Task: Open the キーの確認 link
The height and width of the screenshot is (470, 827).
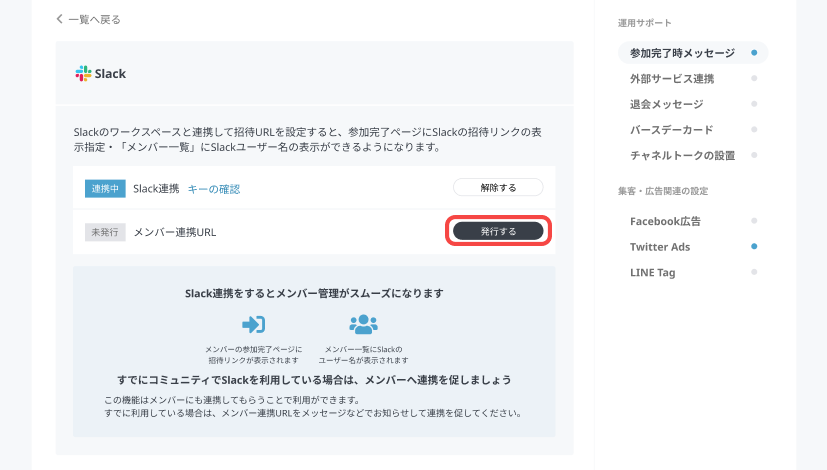Action: (214, 188)
